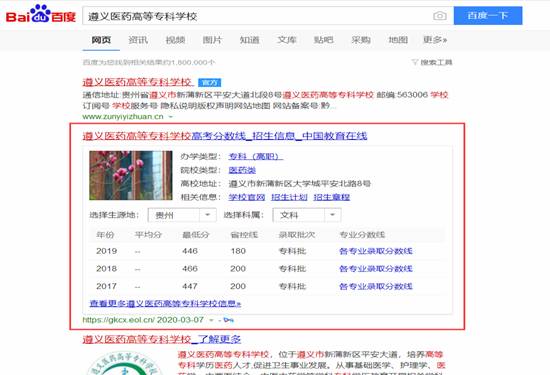Click 2019 各专业录取分数线 link
Screen dimensions: 550x375
(376, 251)
